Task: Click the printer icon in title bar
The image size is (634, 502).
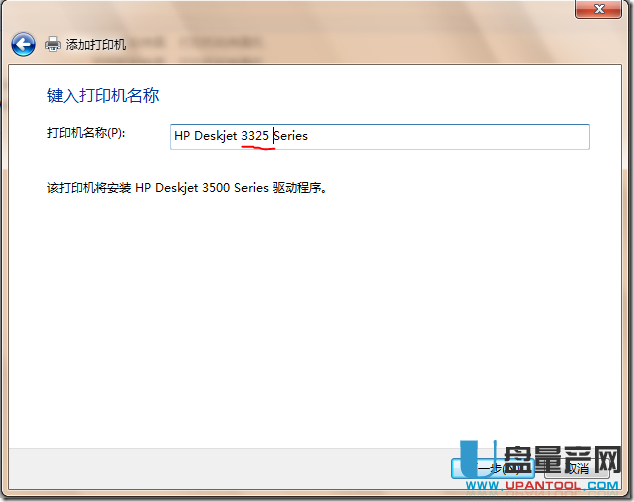Action: coord(53,44)
